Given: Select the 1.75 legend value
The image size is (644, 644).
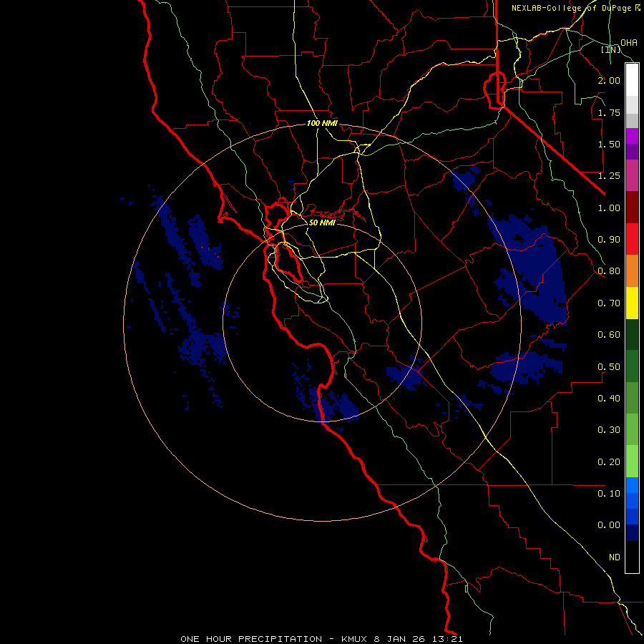Looking at the screenshot, I should coord(609,112).
